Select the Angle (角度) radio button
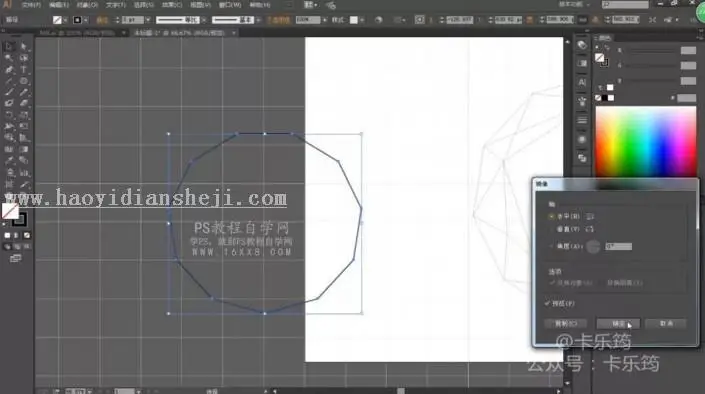Viewport: 705px width, 394px height. (551, 246)
